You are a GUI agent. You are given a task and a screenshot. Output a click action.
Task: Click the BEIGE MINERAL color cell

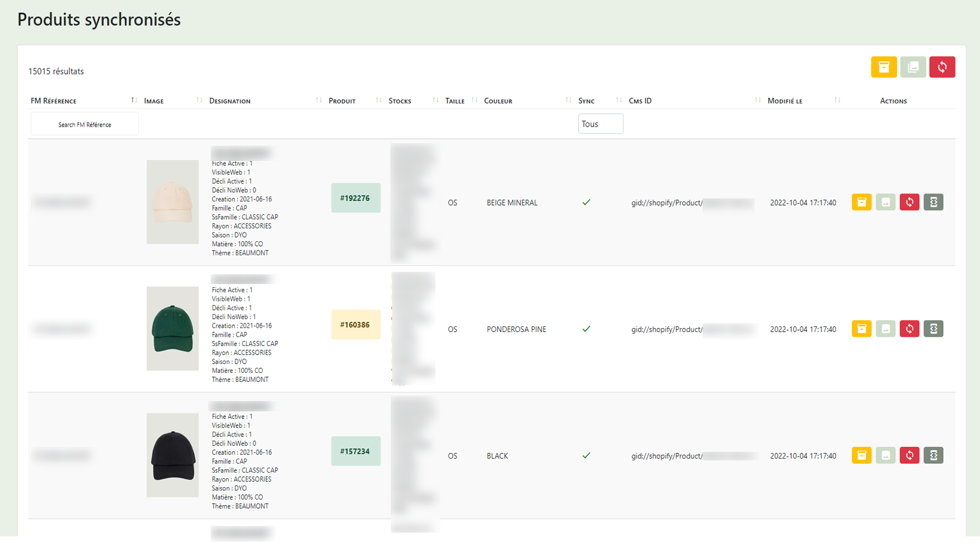pyautogui.click(x=512, y=203)
